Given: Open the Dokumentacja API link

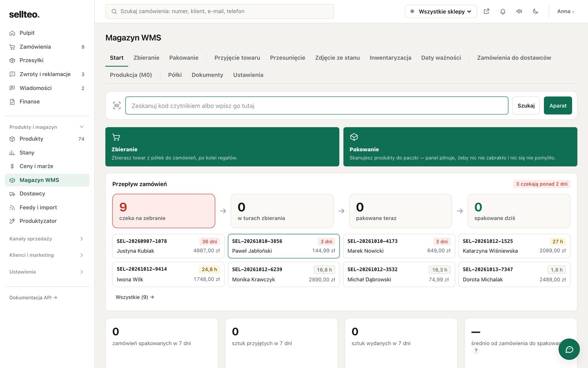Looking at the screenshot, I should point(33,298).
